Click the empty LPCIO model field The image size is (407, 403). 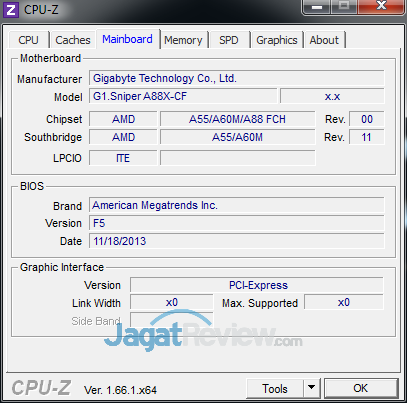pyautogui.click(x=237, y=158)
